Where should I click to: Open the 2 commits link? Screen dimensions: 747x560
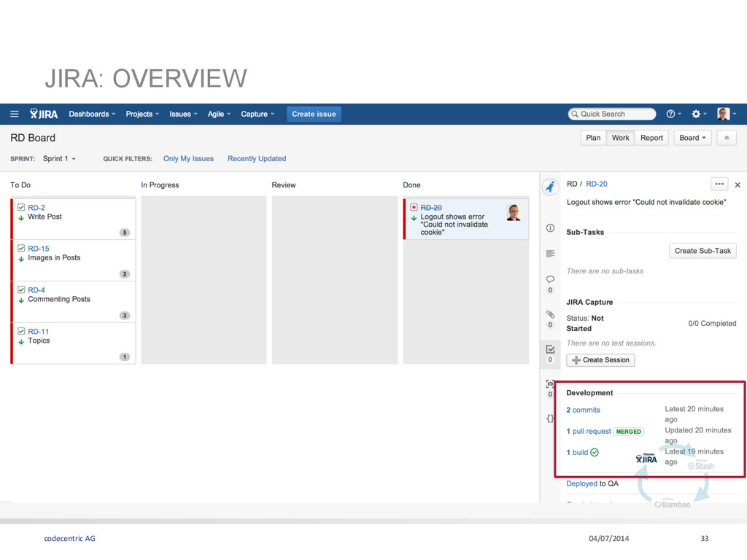coord(583,410)
